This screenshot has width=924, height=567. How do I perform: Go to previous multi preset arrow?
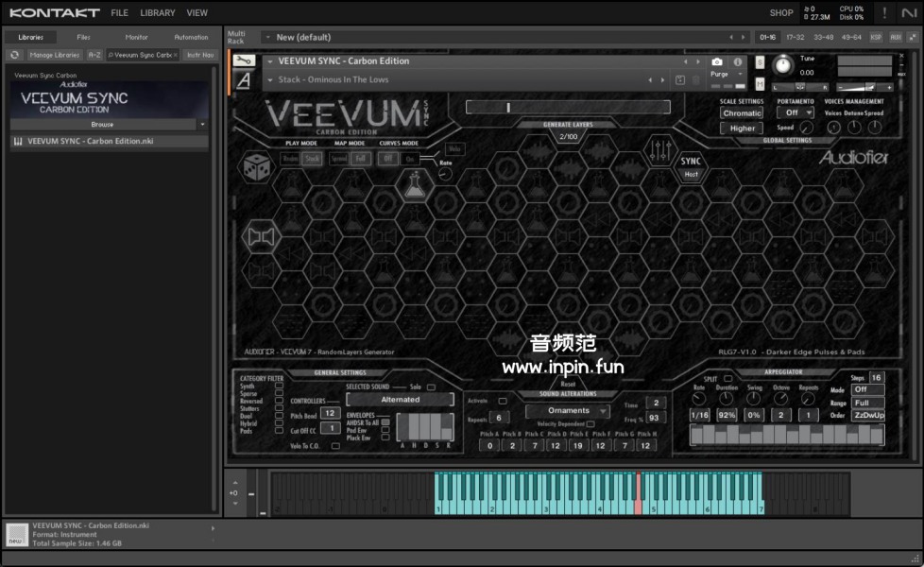pos(731,37)
